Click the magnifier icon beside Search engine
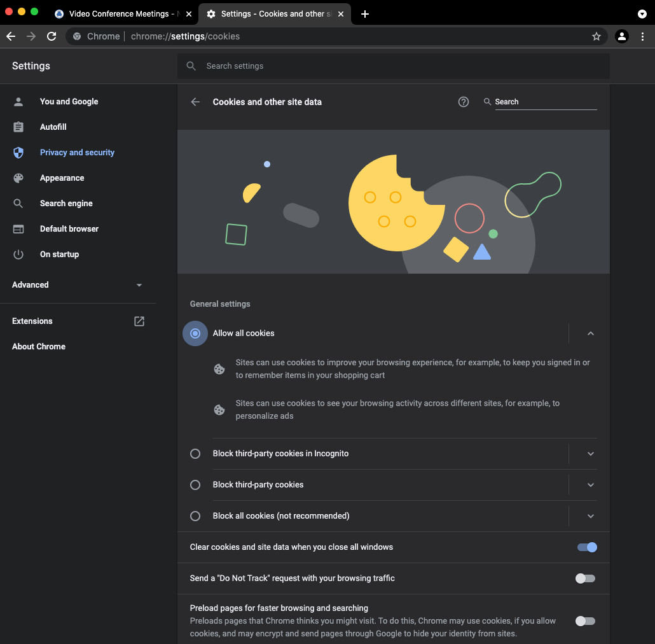Viewport: 655px width, 644px height. point(18,204)
